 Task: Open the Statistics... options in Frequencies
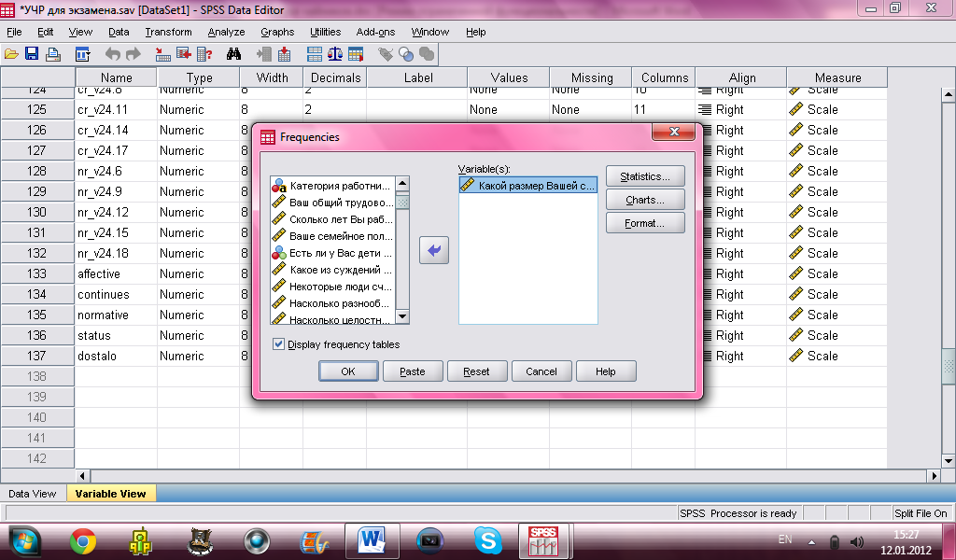[x=645, y=176]
